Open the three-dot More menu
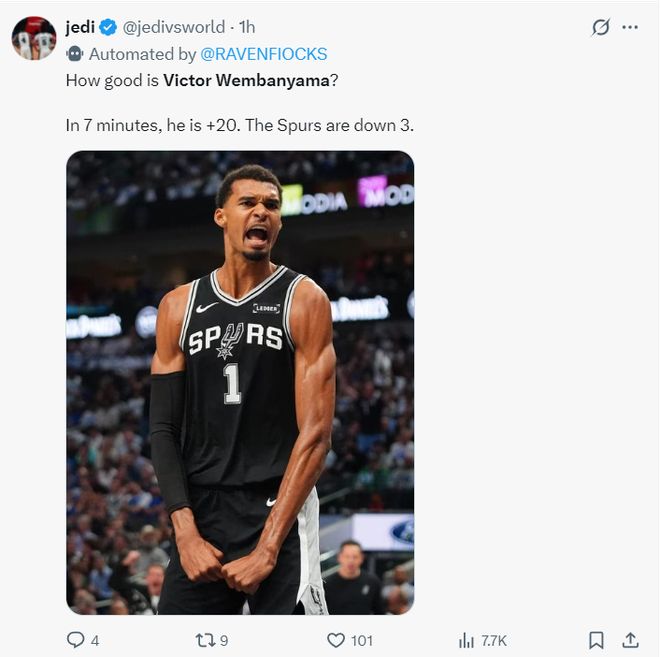 pyautogui.click(x=630, y=27)
